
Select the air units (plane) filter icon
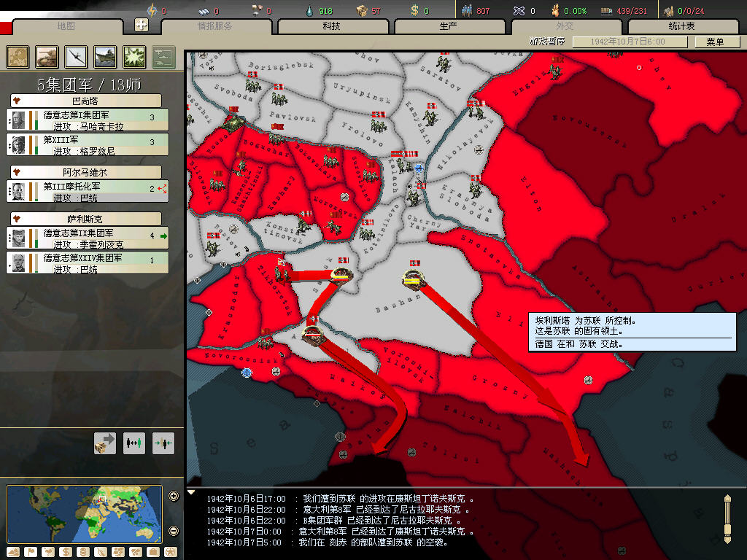click(76, 56)
